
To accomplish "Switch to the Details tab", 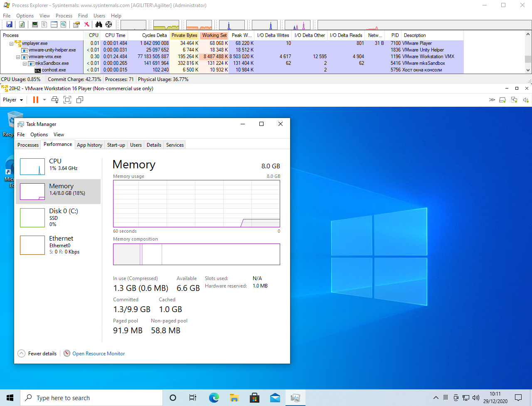I will [154, 145].
